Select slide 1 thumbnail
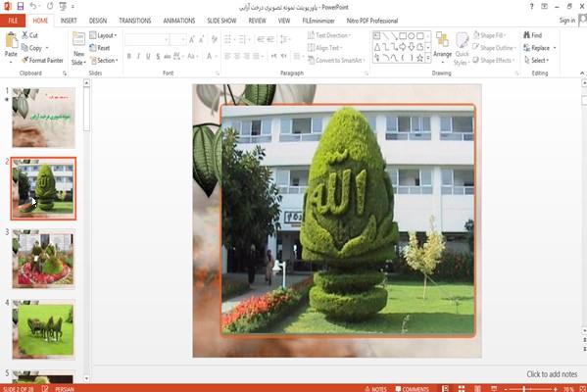Screen dimensions: 587x392 pos(43,118)
